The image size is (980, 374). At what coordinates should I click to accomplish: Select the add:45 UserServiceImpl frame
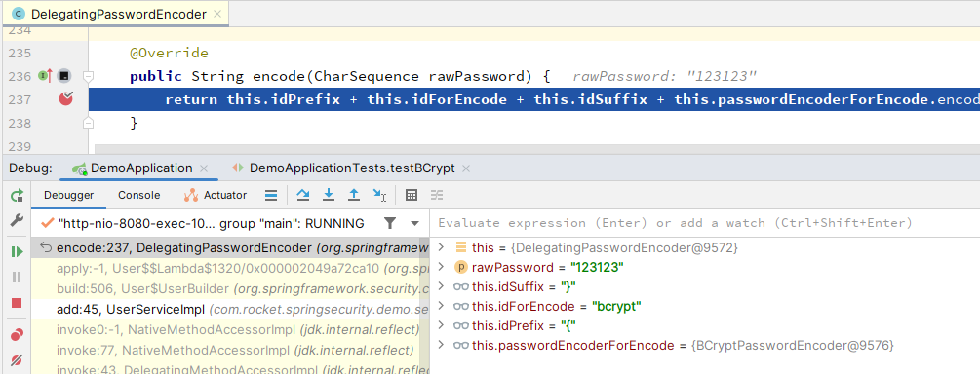[x=230, y=309]
